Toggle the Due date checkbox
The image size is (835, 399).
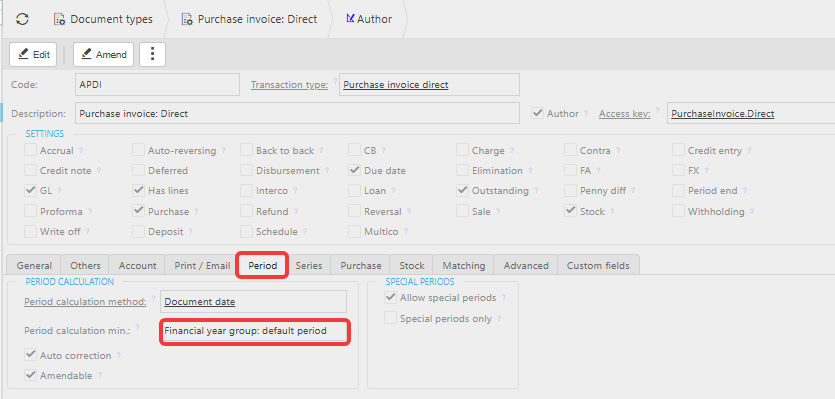(355, 170)
